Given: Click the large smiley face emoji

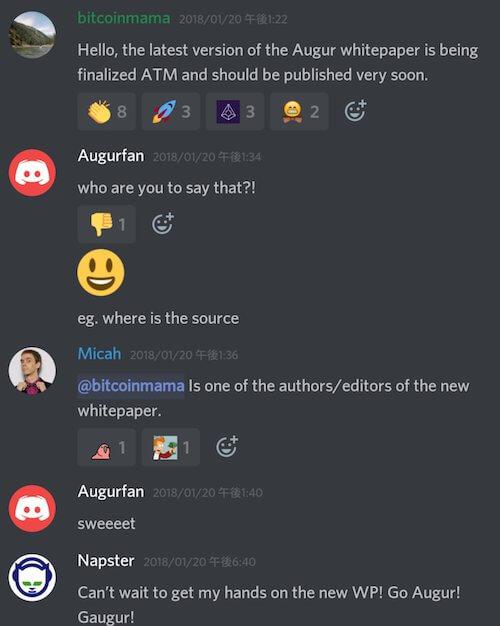Looking at the screenshot, I should pos(101,273).
